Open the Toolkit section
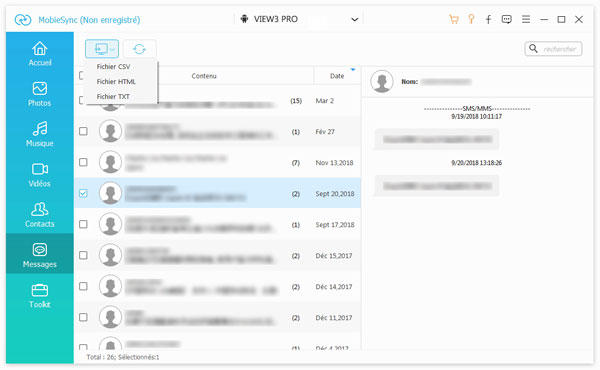Screen dimensions: 600x370 pyautogui.click(x=40, y=295)
